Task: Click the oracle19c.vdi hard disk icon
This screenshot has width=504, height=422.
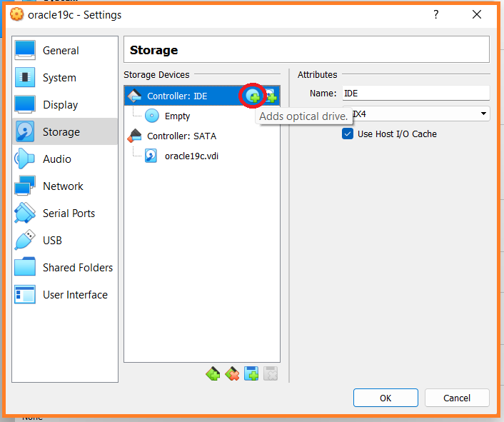Action: coord(151,156)
